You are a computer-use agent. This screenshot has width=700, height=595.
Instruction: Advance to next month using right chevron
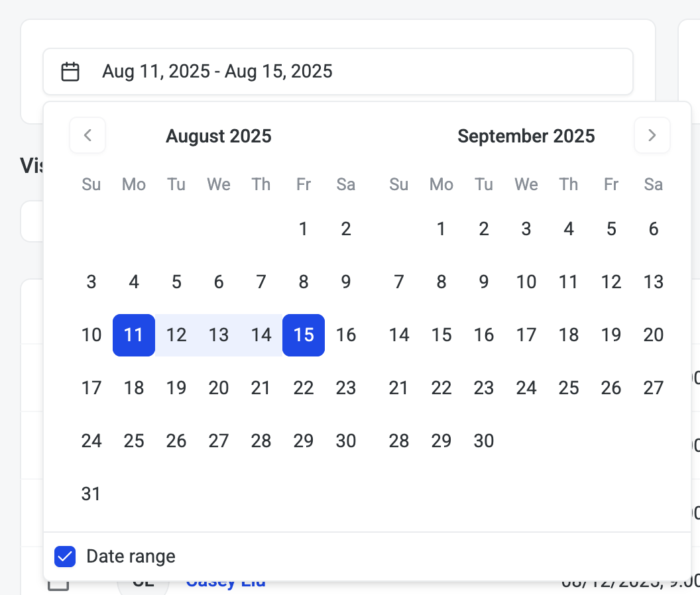(x=652, y=135)
